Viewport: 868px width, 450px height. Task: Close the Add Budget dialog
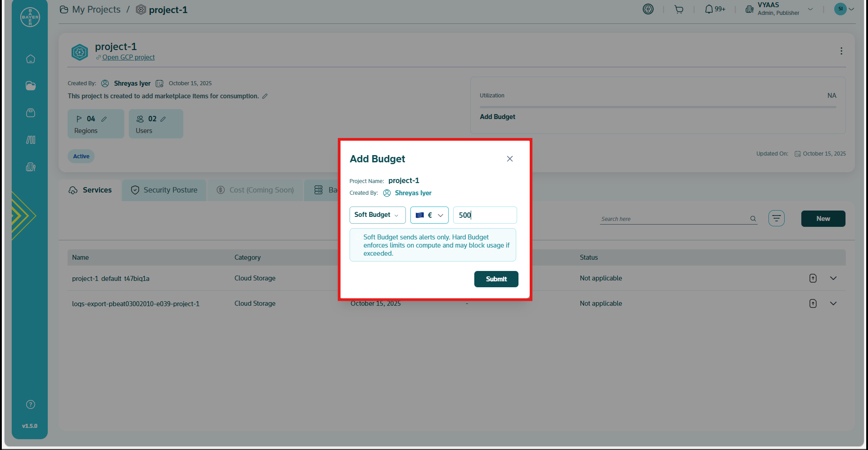509,159
